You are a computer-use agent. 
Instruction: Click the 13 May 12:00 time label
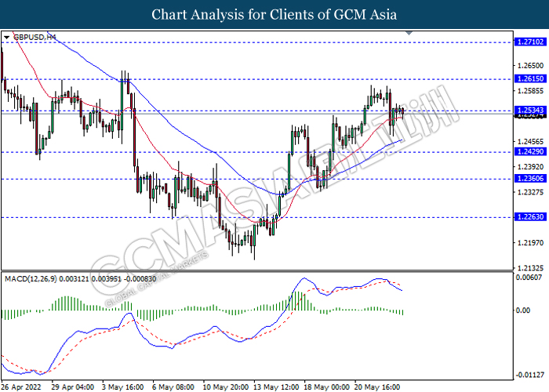point(276,387)
